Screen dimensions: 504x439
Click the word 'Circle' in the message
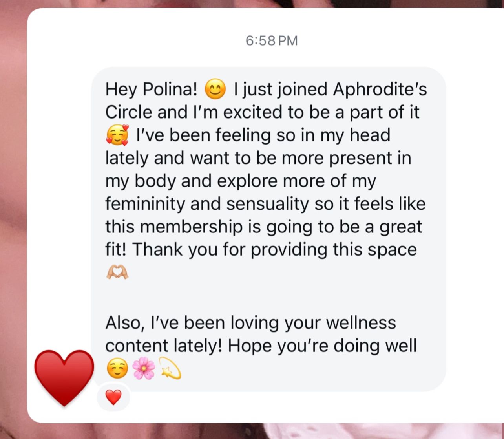click(129, 112)
